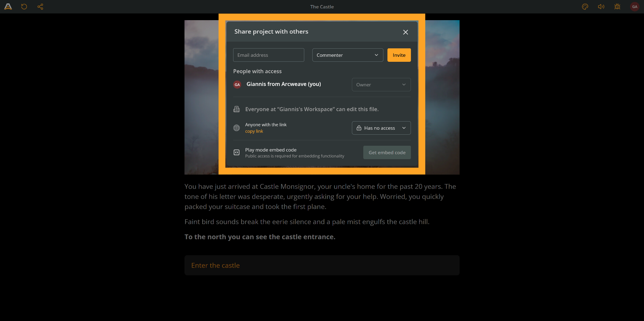
Task: Click the Arcweave logo in the top bar
Action: [x=8, y=6]
